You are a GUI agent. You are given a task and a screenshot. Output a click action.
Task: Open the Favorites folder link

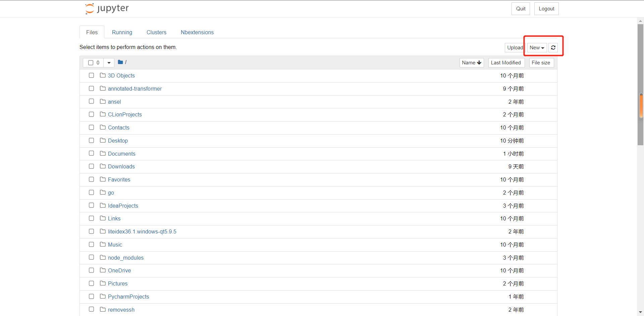tap(119, 179)
